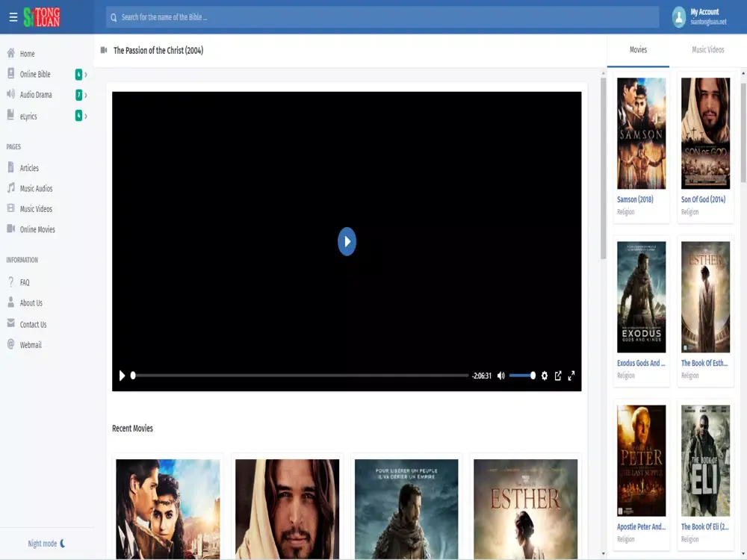Expand the Audio Drama submenu chevron
The height and width of the screenshot is (560, 747).
[x=86, y=96]
